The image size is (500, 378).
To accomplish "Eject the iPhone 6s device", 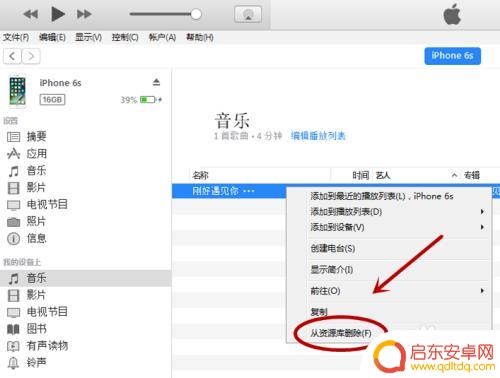I will point(156,82).
